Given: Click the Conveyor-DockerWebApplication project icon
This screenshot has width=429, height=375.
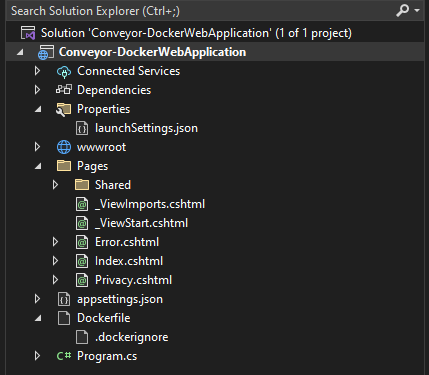Looking at the screenshot, I should click(46, 52).
